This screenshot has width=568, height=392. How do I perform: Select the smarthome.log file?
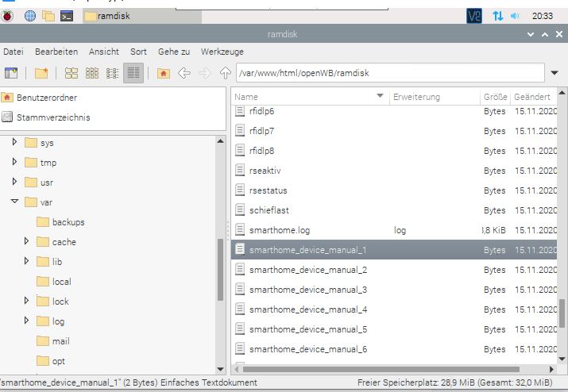[x=394, y=230]
